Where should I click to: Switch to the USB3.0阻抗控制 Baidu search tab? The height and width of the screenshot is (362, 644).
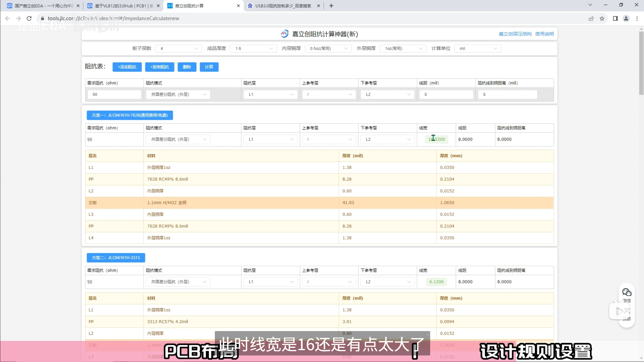click(x=283, y=6)
